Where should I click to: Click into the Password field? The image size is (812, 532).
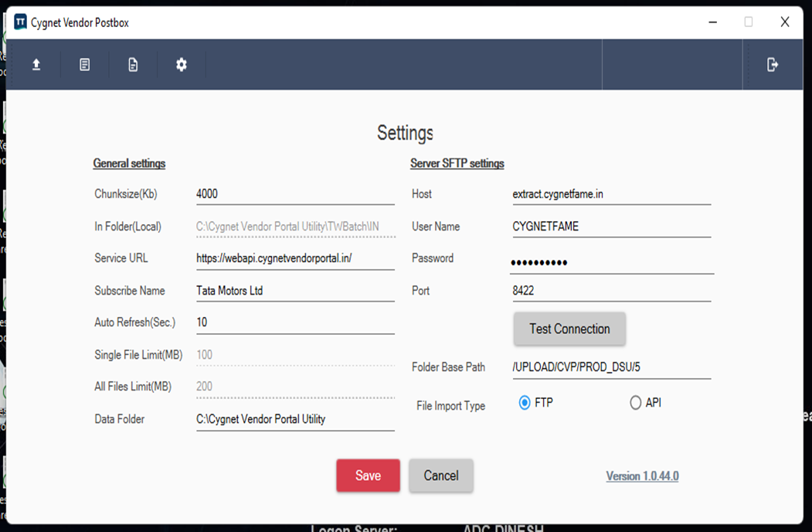point(612,262)
